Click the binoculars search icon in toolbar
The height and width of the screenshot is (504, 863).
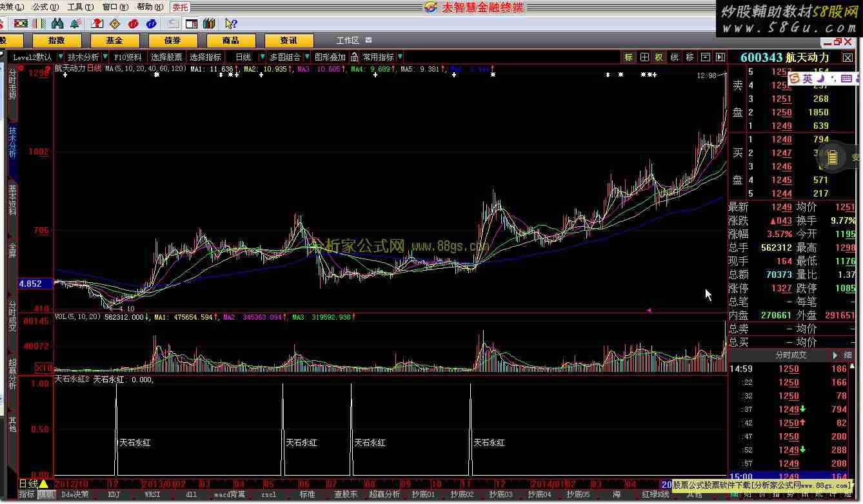pyautogui.click(x=57, y=24)
